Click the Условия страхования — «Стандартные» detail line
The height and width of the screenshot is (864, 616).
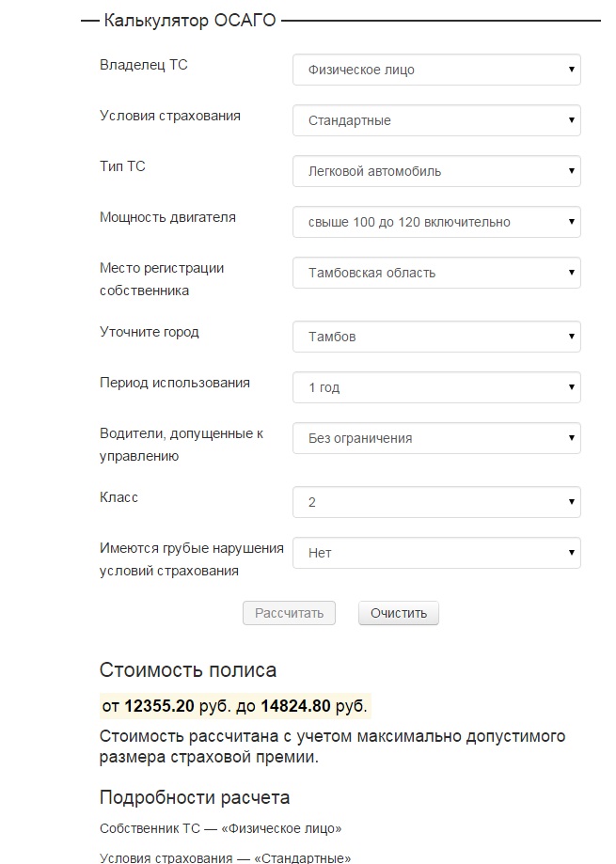[x=226, y=857]
